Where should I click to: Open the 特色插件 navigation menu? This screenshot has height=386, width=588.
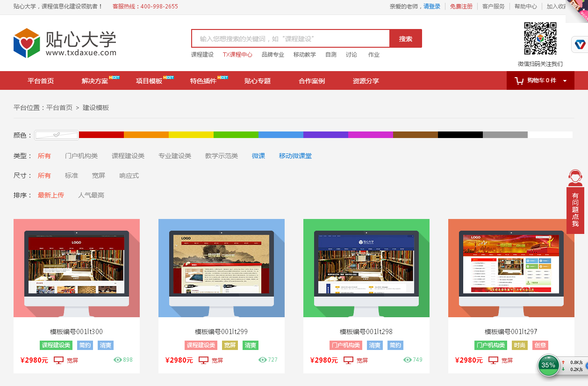coord(203,81)
